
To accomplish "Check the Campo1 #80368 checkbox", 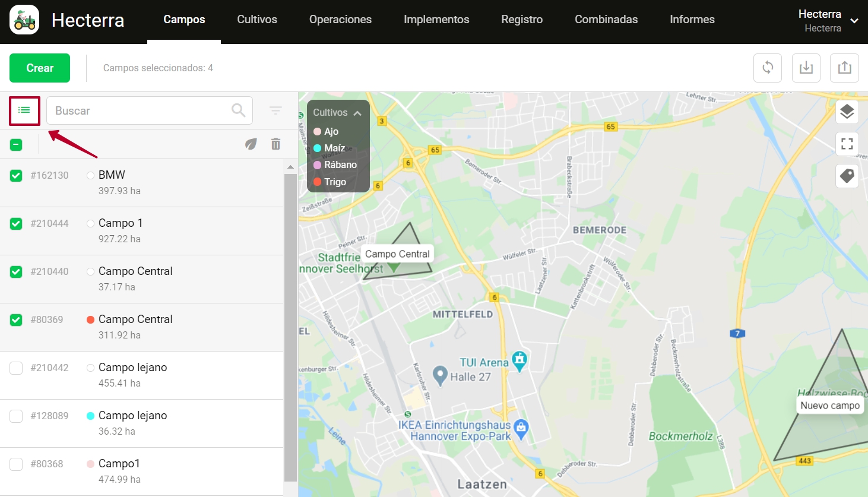I will point(16,464).
